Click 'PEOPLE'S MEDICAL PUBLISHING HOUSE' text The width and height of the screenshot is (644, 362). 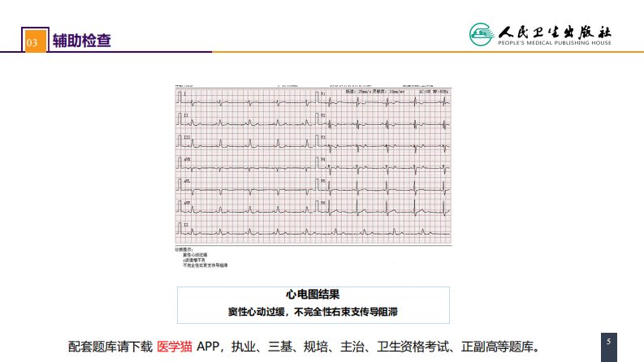555,43
